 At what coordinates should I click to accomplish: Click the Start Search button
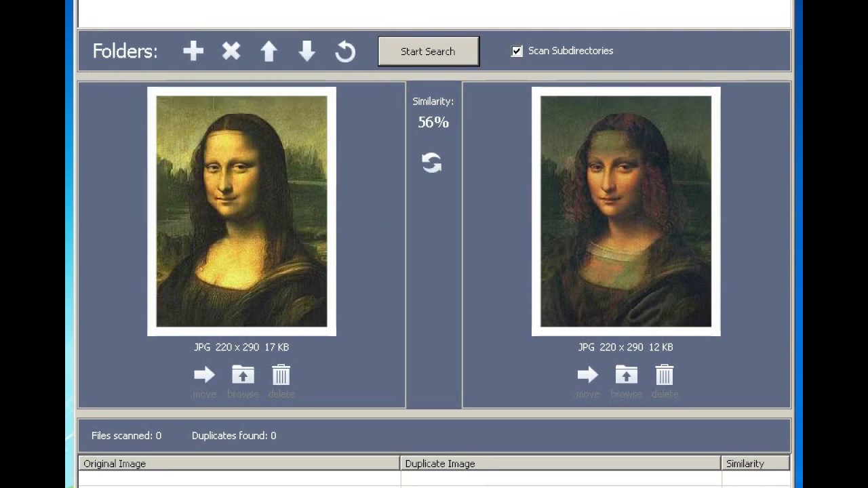point(429,52)
